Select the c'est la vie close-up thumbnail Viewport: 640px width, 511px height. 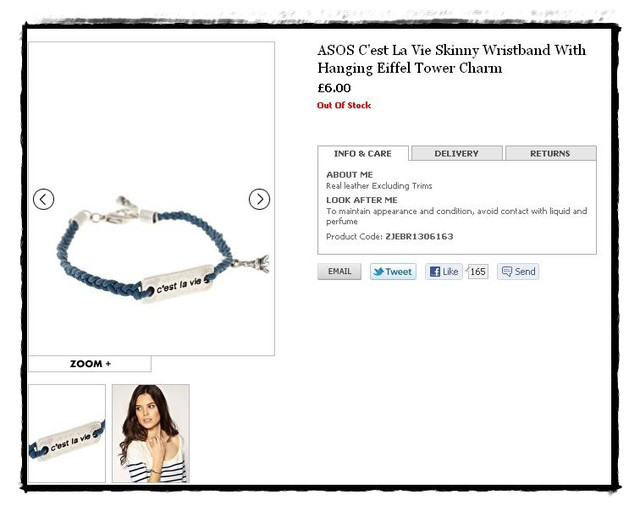coord(67,433)
